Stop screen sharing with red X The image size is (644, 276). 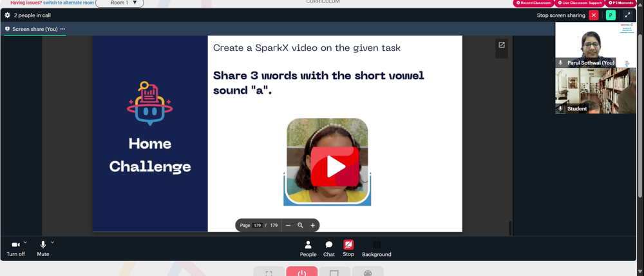(594, 15)
